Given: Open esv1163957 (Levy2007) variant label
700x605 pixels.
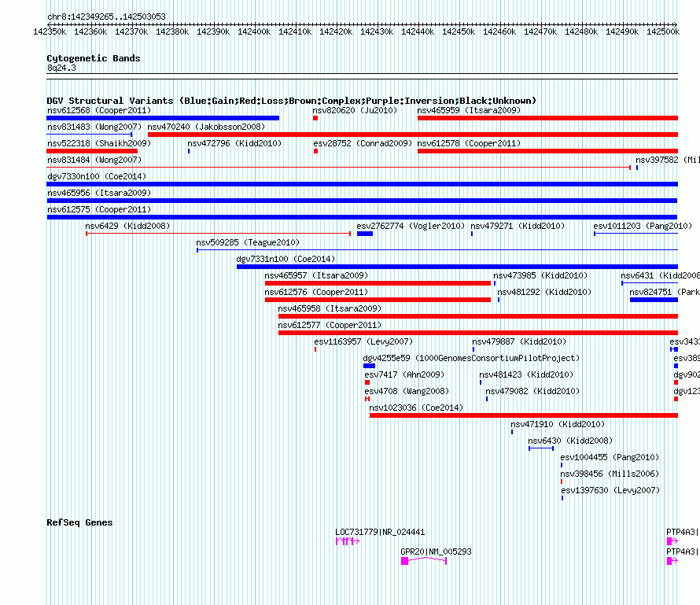Looking at the screenshot, I should point(363,341).
